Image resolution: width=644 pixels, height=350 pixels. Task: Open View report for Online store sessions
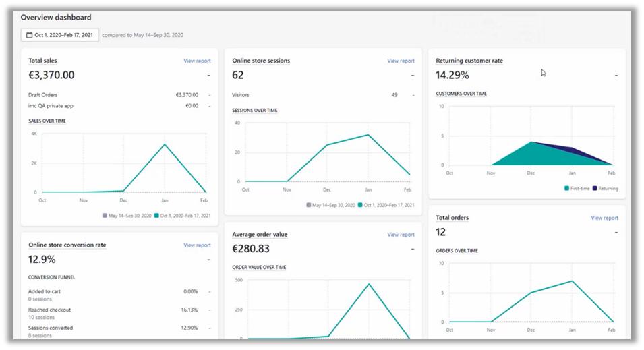tap(401, 61)
